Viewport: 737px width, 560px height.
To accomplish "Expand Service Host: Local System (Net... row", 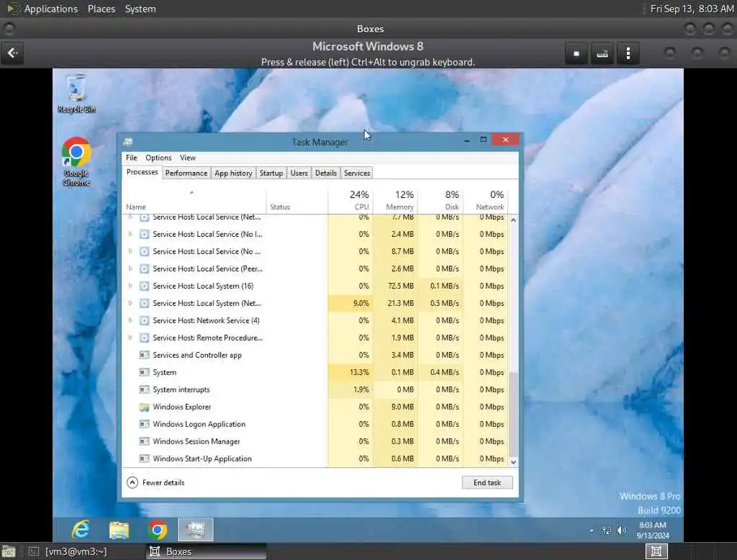I will pos(130,303).
